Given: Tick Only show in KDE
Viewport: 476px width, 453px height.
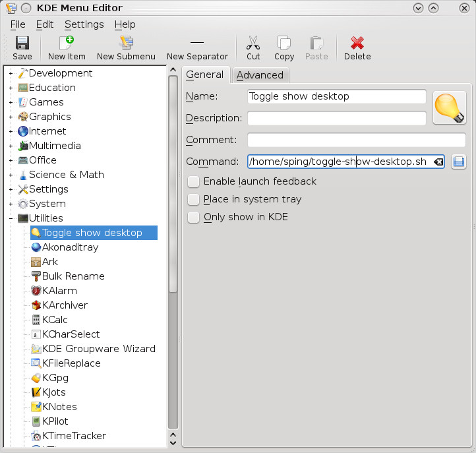Looking at the screenshot, I should [x=193, y=217].
